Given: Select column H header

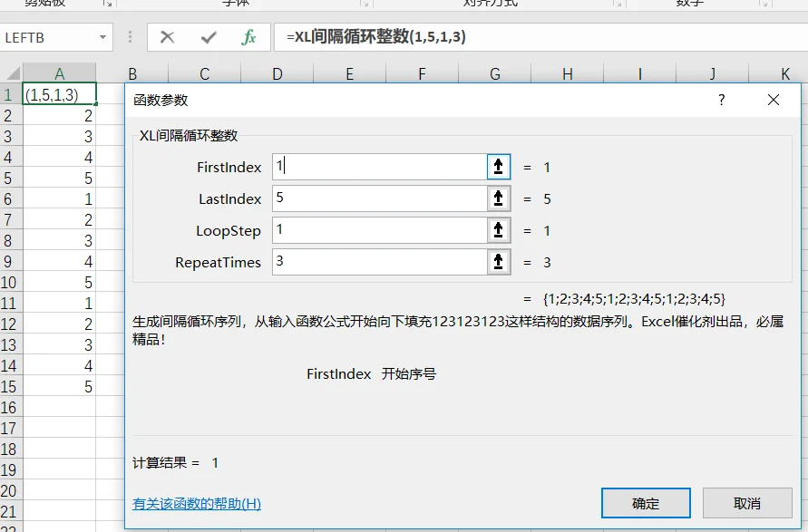Looking at the screenshot, I should pos(568,73).
